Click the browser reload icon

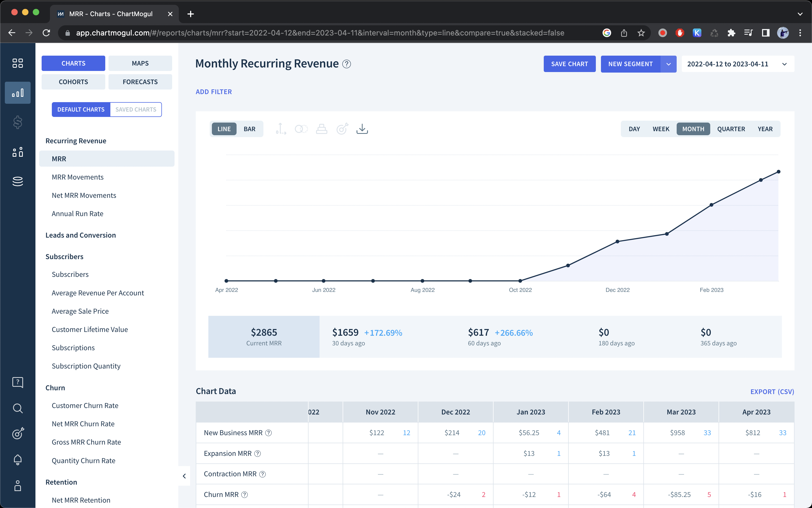click(x=46, y=33)
